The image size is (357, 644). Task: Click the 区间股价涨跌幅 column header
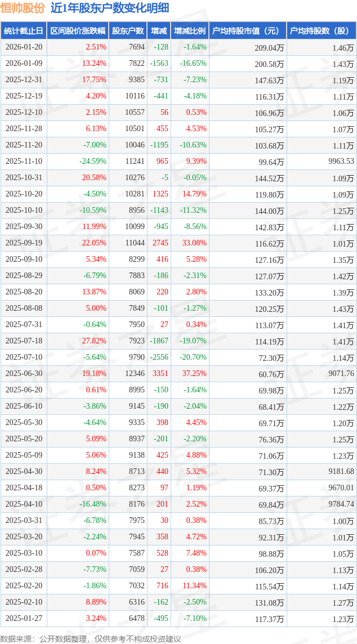click(x=77, y=31)
